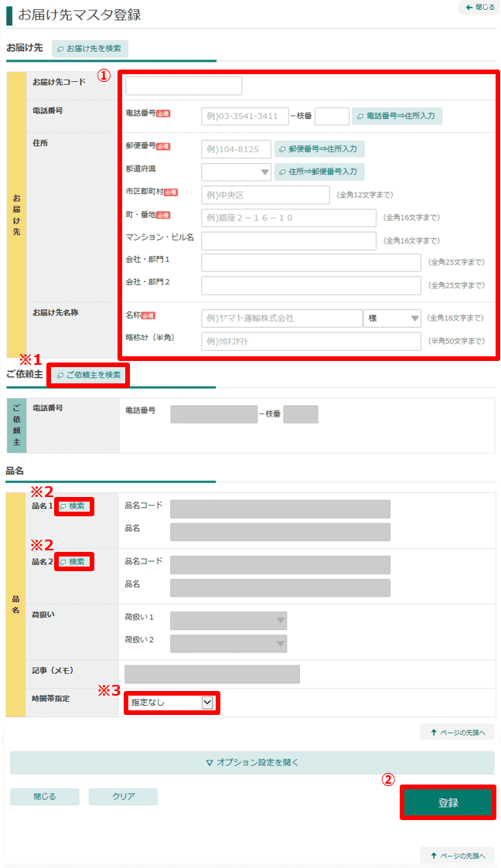Click the ご依頼主 電話番号 disabled field
Screen dimensions: 501x868
213,414
